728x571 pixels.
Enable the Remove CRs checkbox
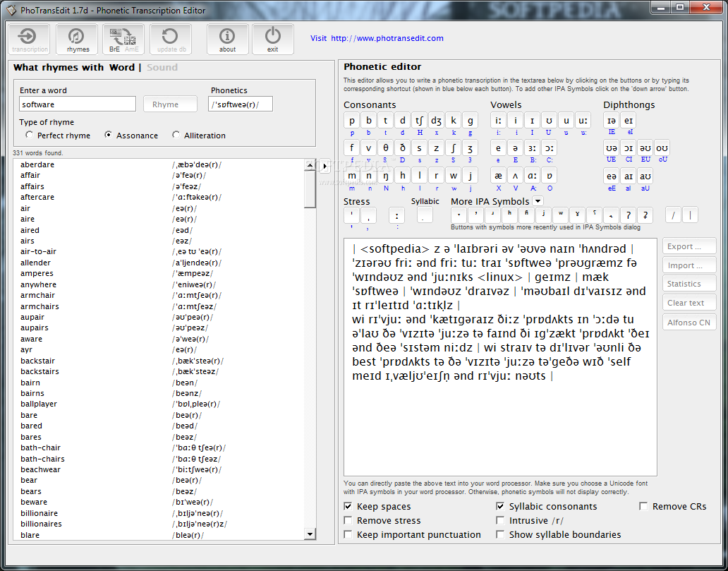[673, 507]
